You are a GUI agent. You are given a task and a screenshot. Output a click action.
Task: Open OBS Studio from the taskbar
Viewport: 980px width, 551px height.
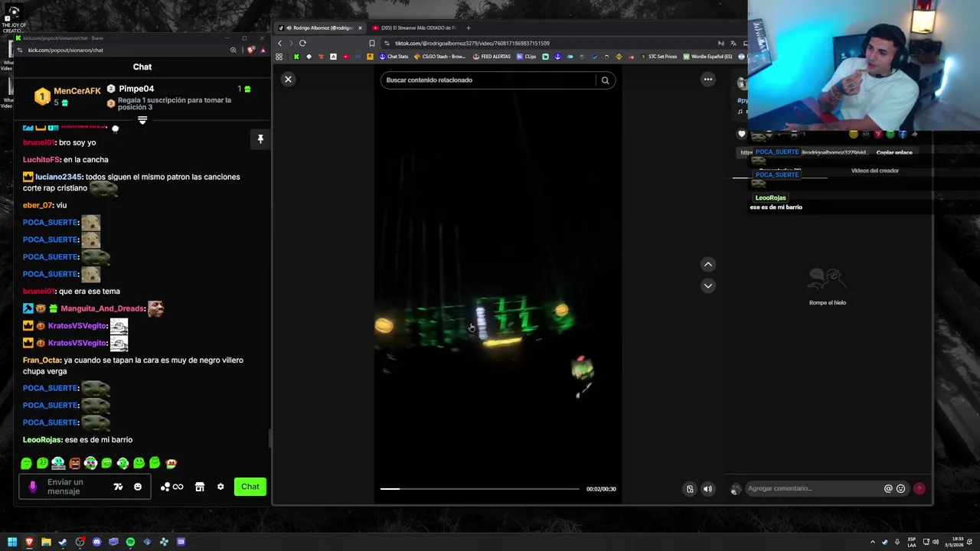coord(80,542)
